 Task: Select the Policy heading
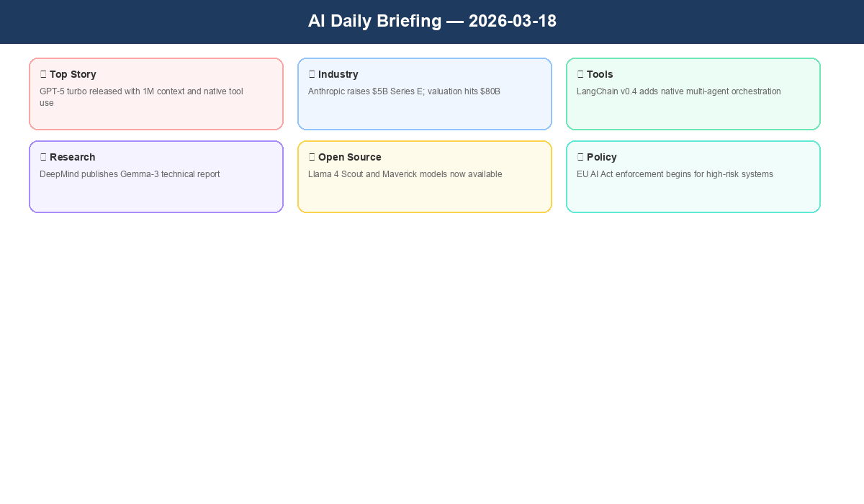pyautogui.click(x=602, y=157)
